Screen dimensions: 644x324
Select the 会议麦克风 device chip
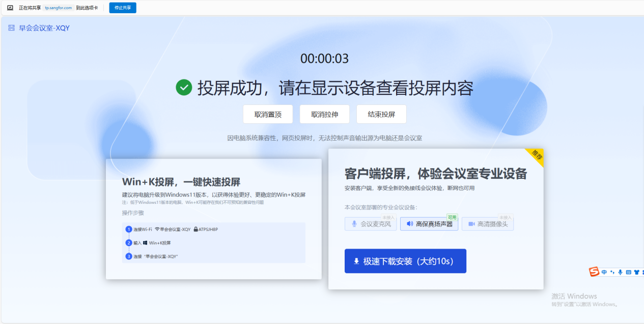[370, 224]
